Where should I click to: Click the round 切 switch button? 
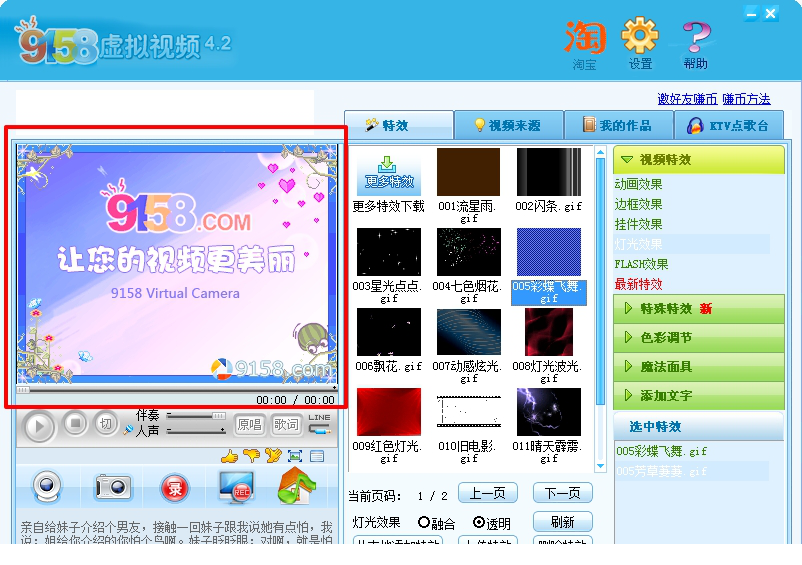[105, 423]
